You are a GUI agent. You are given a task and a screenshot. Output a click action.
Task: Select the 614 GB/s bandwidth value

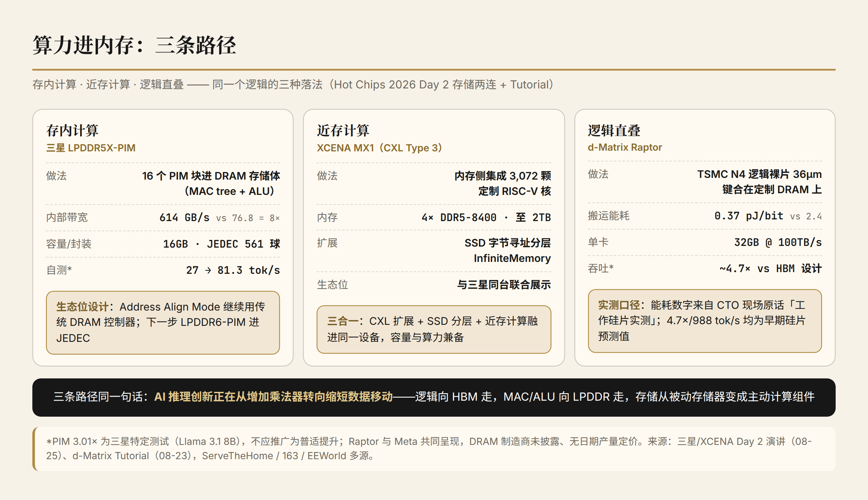(184, 217)
